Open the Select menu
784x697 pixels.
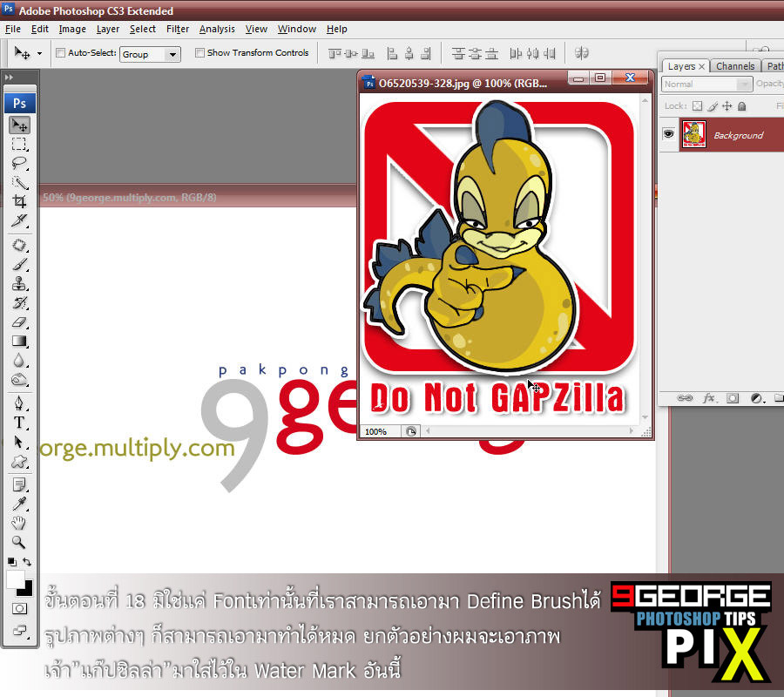[x=143, y=29]
